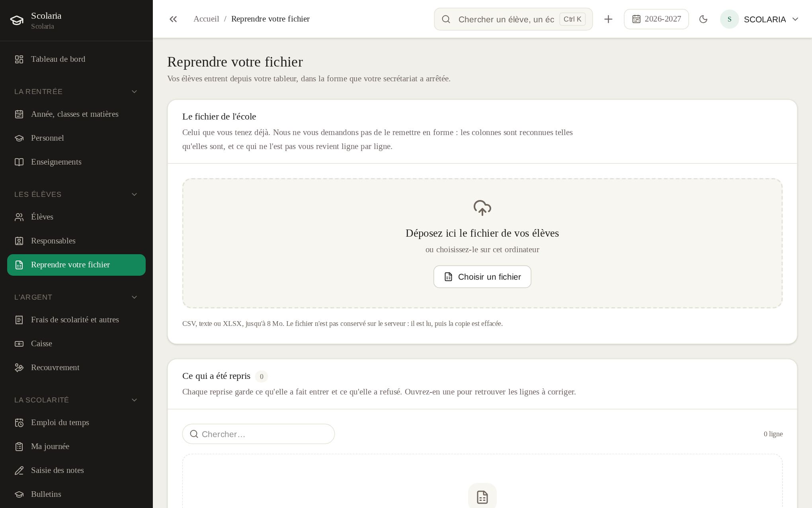Toggle dark mode moon icon
Image resolution: width=812 pixels, height=508 pixels.
(x=703, y=19)
